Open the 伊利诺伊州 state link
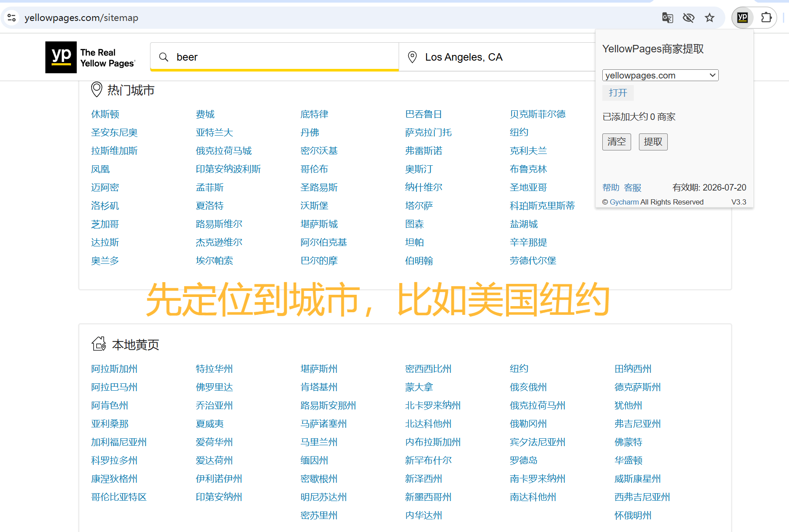 coord(219,479)
